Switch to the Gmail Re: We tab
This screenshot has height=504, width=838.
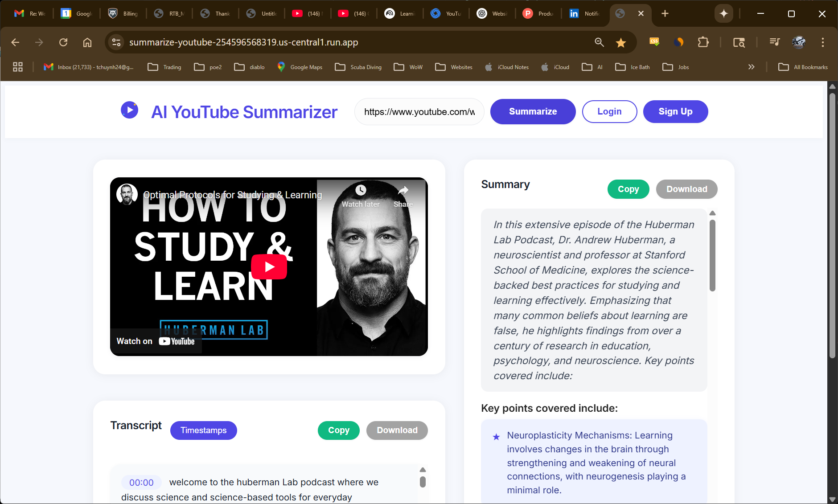point(29,13)
